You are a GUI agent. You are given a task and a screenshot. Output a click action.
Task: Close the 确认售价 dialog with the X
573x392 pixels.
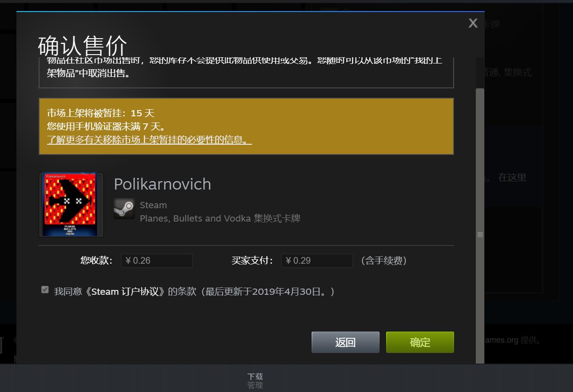(x=472, y=23)
